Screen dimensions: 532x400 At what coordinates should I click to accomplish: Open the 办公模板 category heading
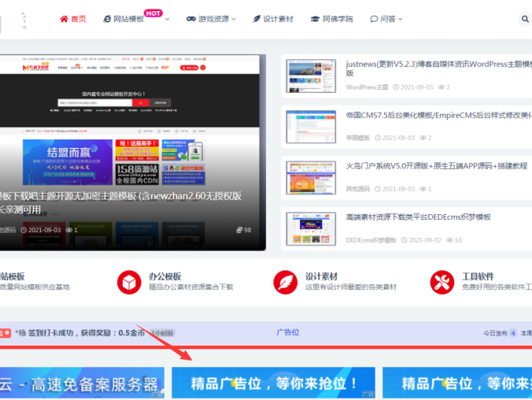coord(165,276)
